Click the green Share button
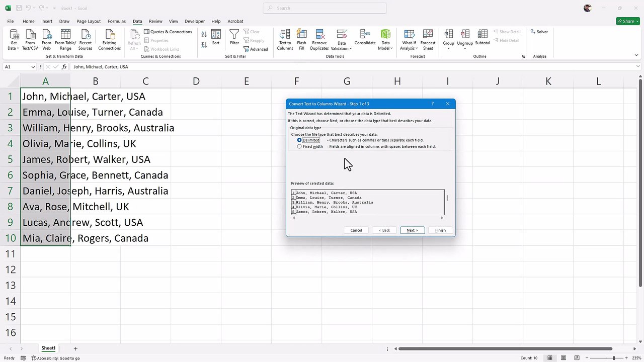Image resolution: width=644 pixels, height=362 pixels. click(x=627, y=21)
